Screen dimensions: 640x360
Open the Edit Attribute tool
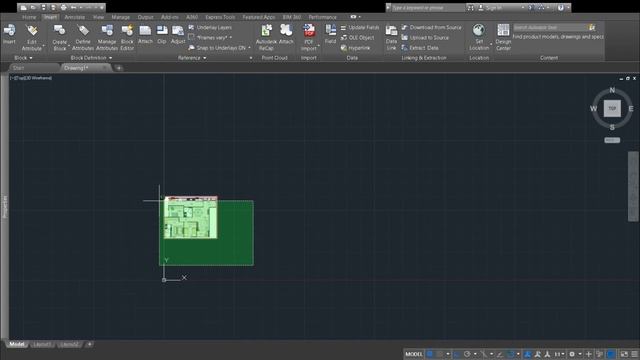pos(31,38)
